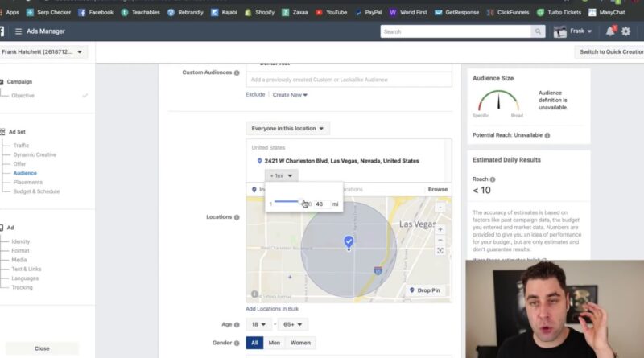The image size is (644, 358).
Task: Open the Ads Manager hamburger menu
Action: (x=18, y=31)
